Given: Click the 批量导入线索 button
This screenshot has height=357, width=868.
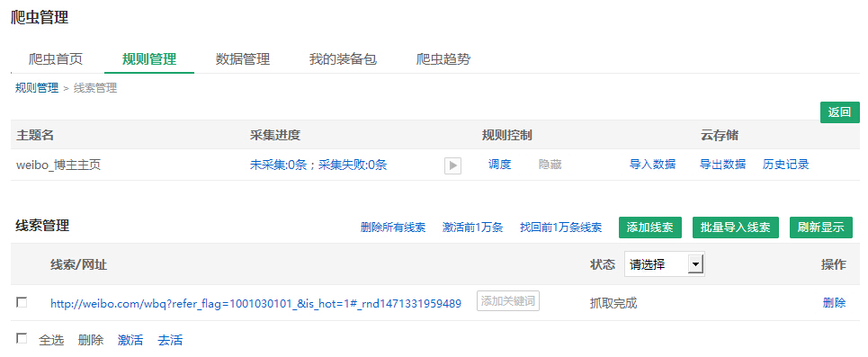Looking at the screenshot, I should coord(735,228).
